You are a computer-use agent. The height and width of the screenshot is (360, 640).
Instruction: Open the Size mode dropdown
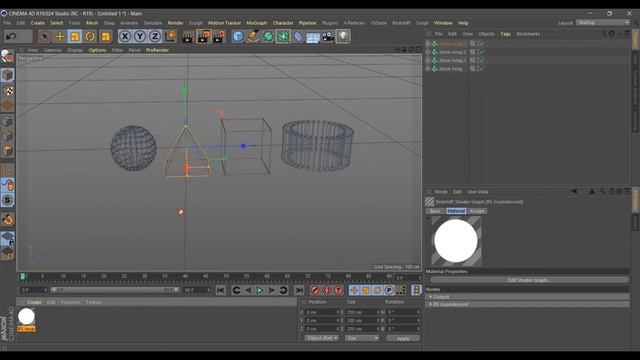pos(362,338)
